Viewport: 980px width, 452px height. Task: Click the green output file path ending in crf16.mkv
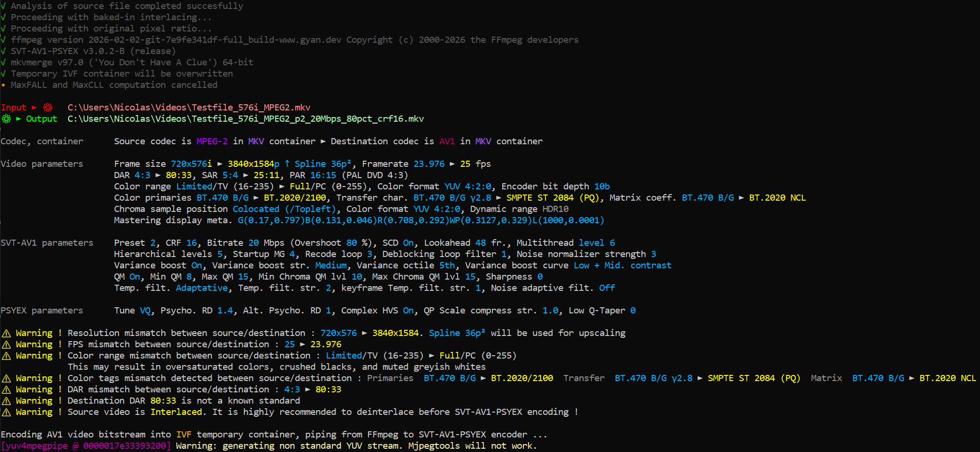(x=245, y=119)
